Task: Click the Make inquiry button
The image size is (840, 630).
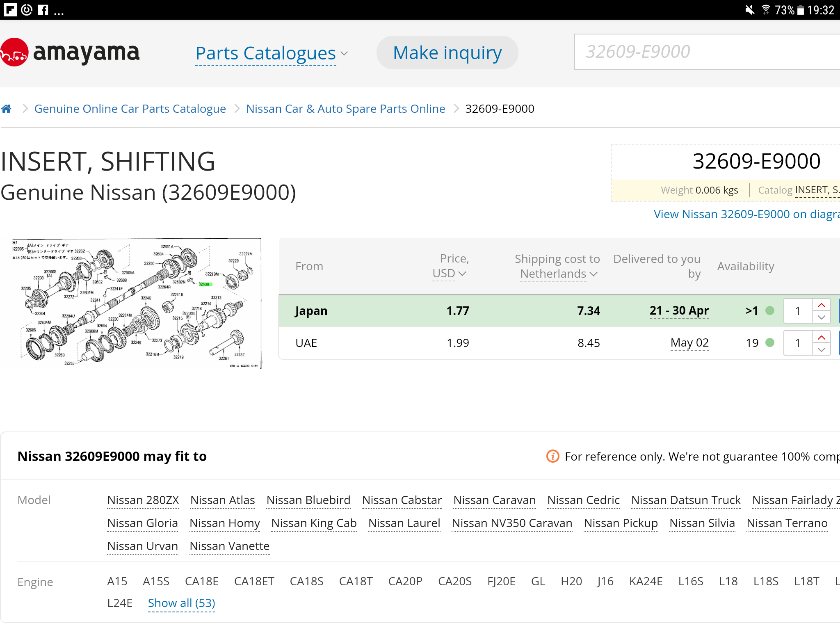Action: (447, 52)
